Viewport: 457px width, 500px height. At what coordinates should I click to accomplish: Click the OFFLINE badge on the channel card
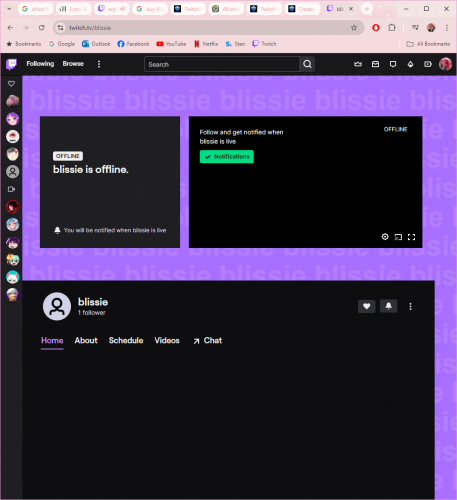point(68,156)
